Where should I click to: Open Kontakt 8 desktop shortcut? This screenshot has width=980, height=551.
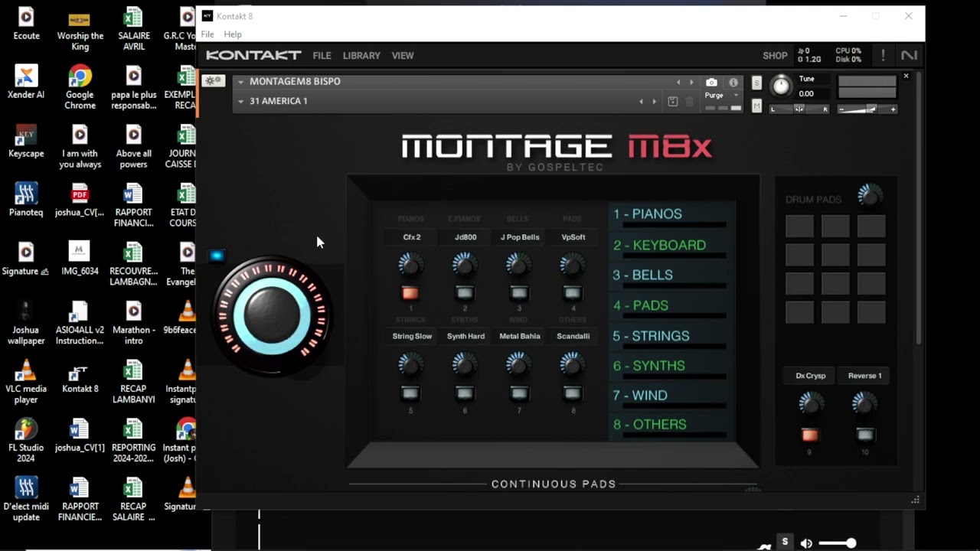(80, 377)
